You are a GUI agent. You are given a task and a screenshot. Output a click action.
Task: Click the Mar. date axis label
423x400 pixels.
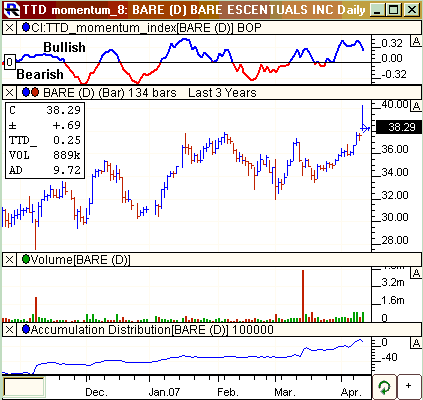point(285,392)
